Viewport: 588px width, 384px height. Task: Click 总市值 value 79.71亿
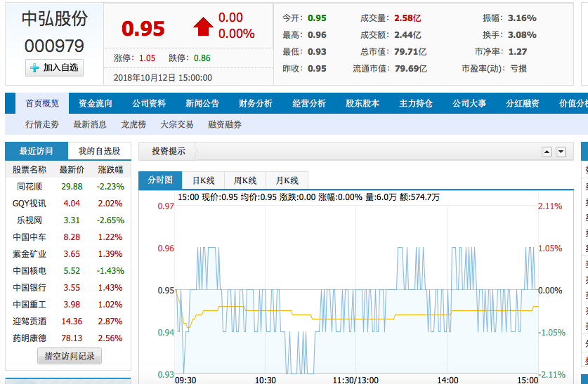[410, 52]
